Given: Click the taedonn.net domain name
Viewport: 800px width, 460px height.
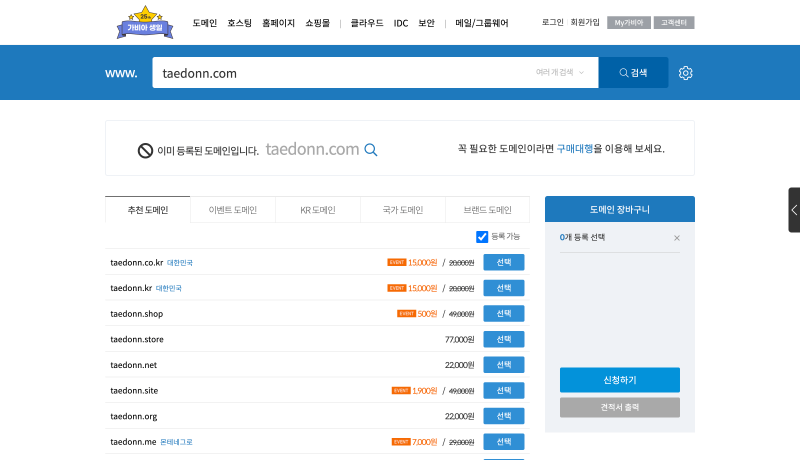Looking at the screenshot, I should (x=134, y=365).
